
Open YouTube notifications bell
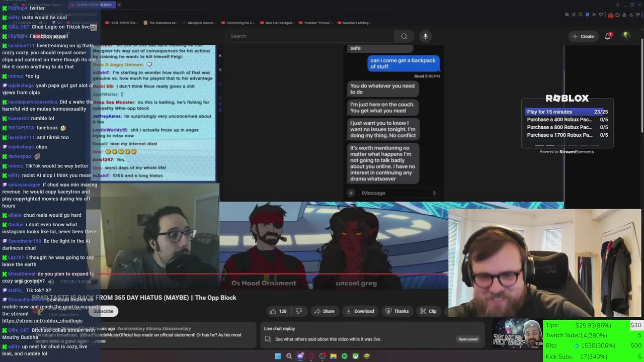[608, 36]
